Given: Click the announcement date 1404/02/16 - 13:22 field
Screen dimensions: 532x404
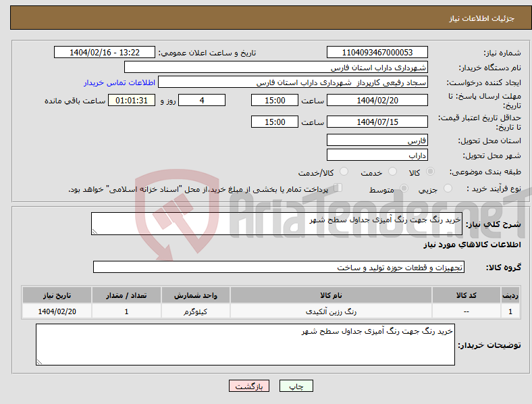Looking at the screenshot, I should [x=105, y=52].
